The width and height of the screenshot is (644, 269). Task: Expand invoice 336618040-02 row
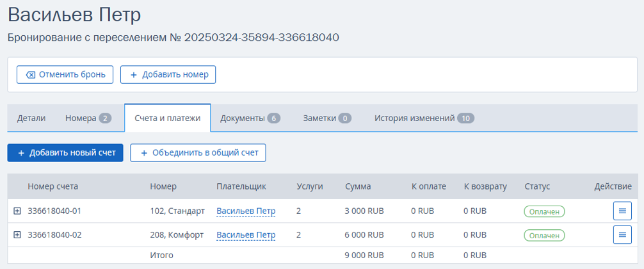(x=17, y=234)
